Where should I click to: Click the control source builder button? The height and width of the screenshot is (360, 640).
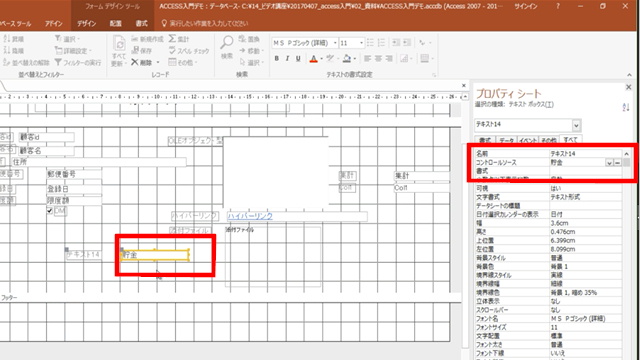click(618, 162)
